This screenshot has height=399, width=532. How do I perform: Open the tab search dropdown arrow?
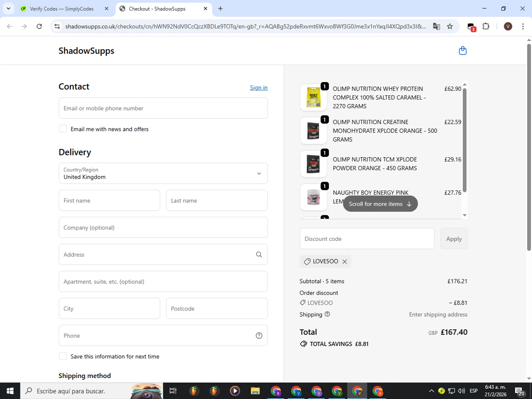coord(8,9)
